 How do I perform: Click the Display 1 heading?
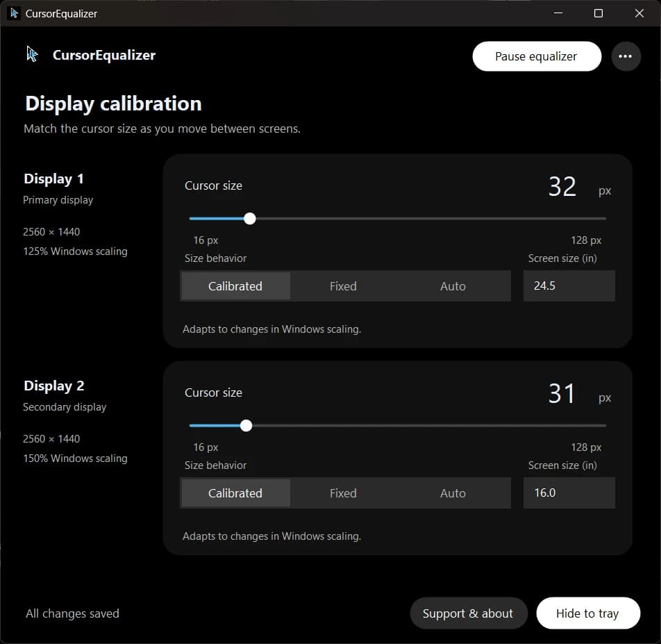click(53, 179)
